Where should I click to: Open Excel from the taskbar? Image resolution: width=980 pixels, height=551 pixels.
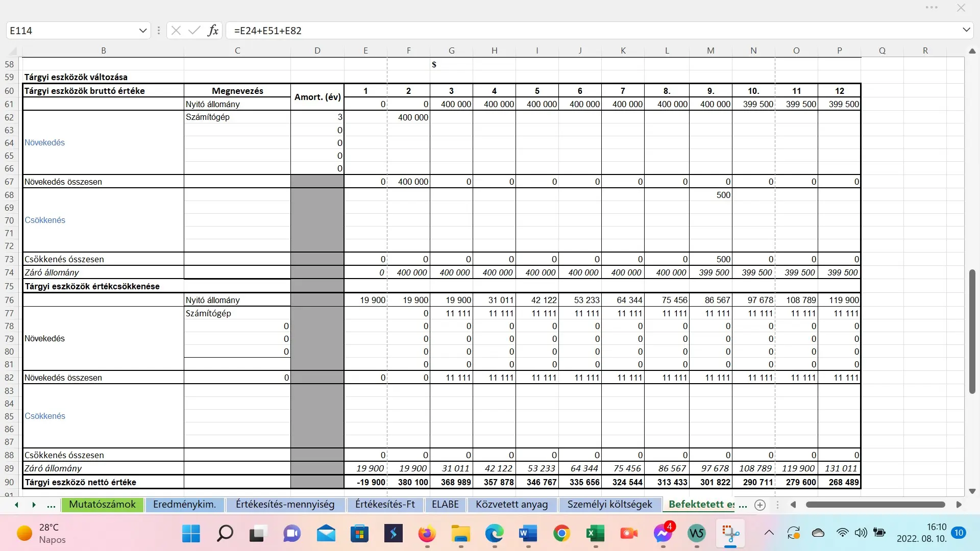(x=595, y=534)
